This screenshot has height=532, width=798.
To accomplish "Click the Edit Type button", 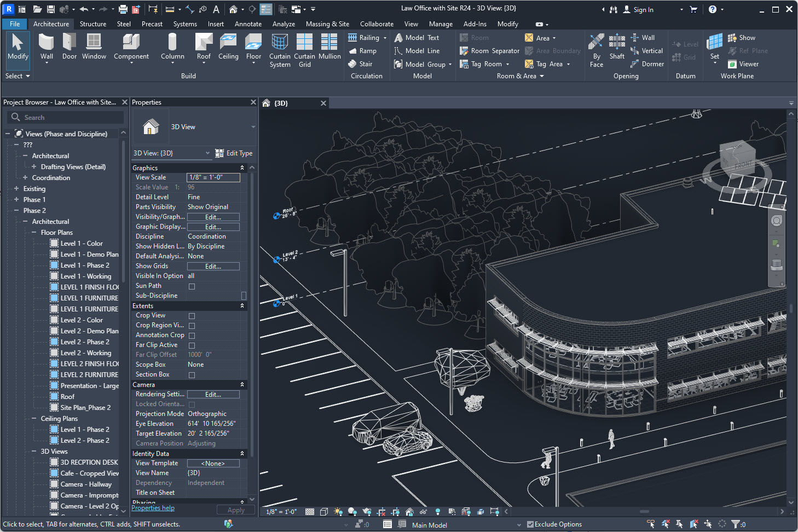I will (x=234, y=153).
